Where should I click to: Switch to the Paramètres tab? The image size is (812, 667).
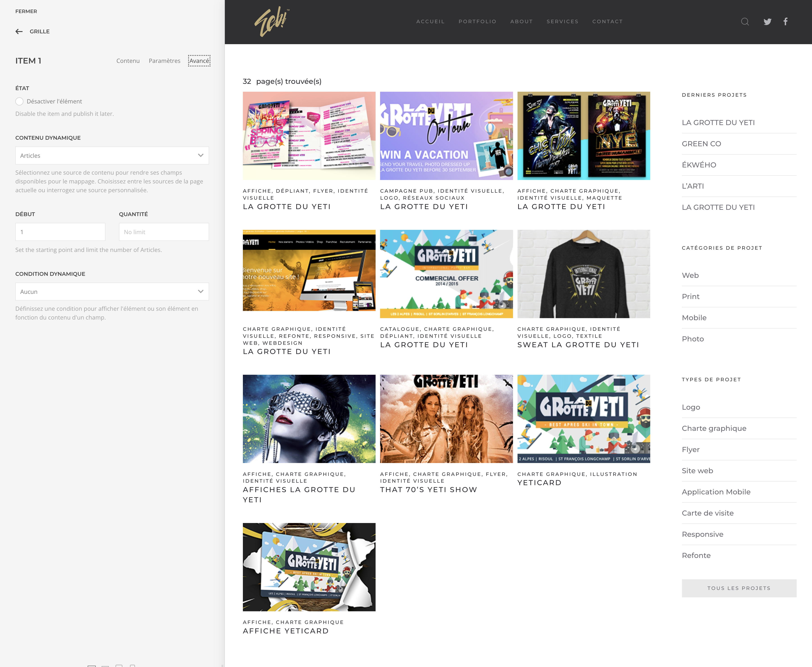coord(164,61)
